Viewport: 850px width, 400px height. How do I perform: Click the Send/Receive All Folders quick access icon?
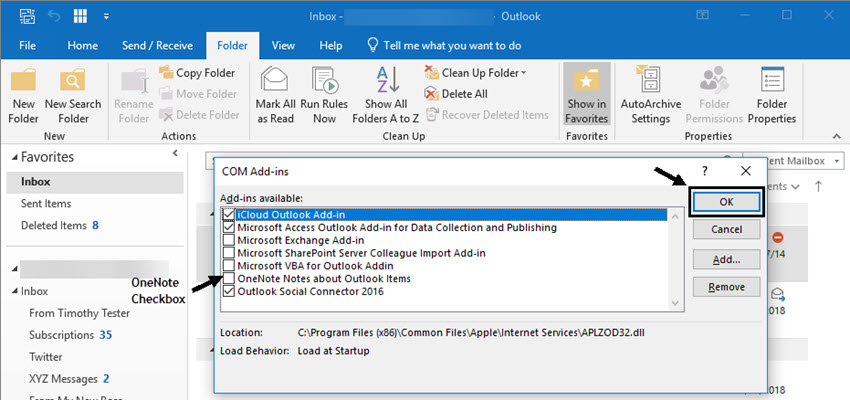coord(28,16)
